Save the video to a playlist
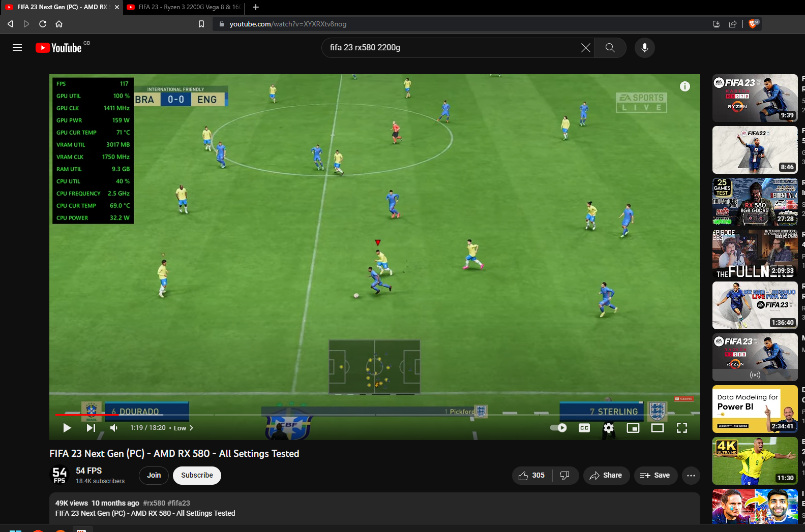The width and height of the screenshot is (805, 532). 655,476
